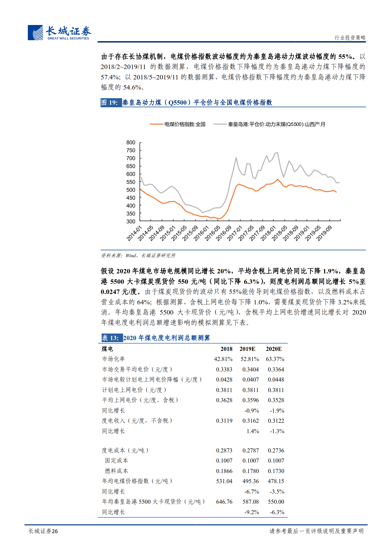Click the row label '市场化率'
The height and width of the screenshot is (555, 392).
click(x=113, y=359)
